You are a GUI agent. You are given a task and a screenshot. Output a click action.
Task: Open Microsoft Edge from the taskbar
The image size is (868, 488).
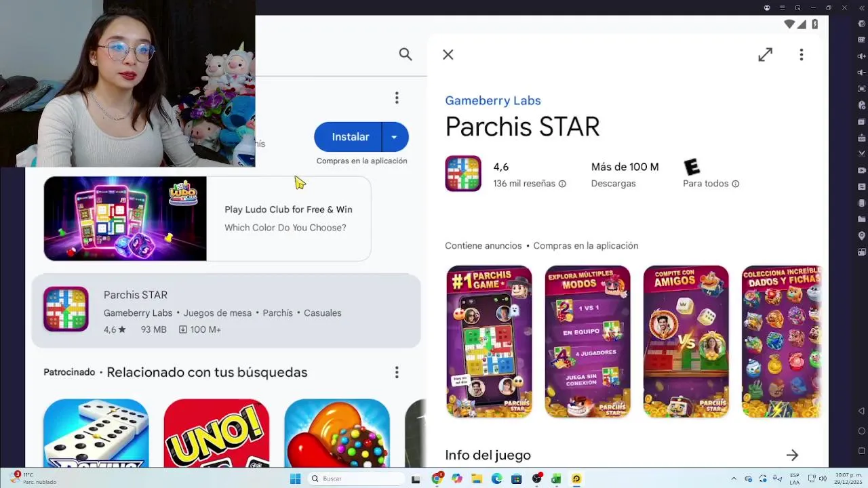[496, 479]
